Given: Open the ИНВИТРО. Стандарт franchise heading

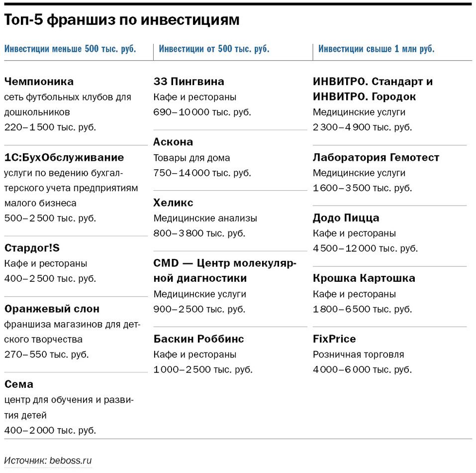Looking at the screenshot, I should 373,81.
